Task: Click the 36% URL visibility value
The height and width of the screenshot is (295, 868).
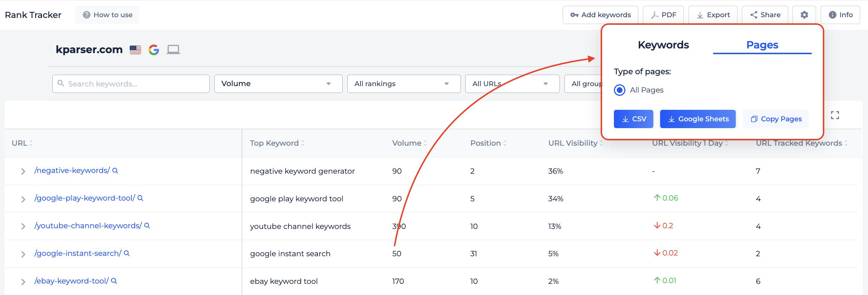Action: coord(555,171)
